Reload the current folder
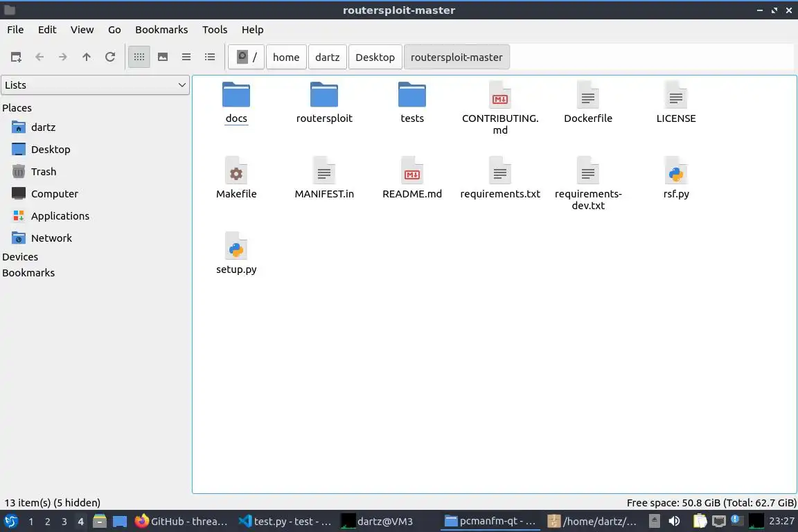 coord(110,57)
